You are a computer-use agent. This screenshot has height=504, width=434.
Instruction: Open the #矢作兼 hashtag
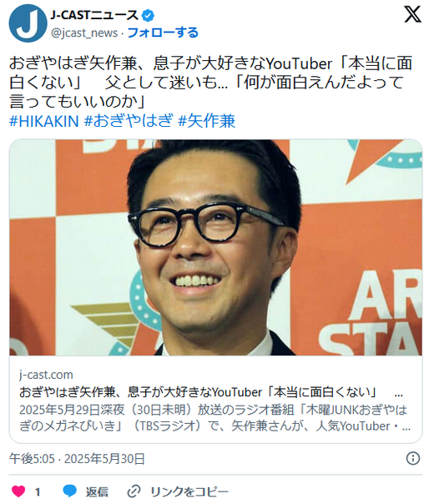click(207, 121)
